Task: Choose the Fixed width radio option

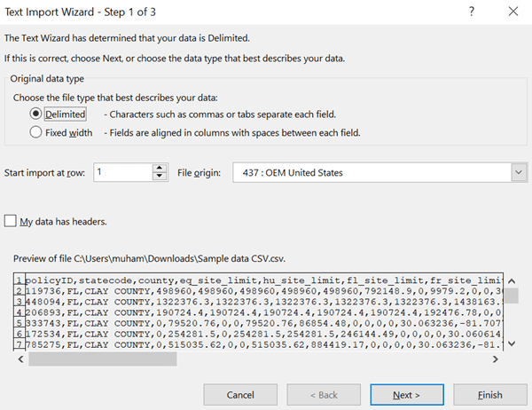Action: 36,133
